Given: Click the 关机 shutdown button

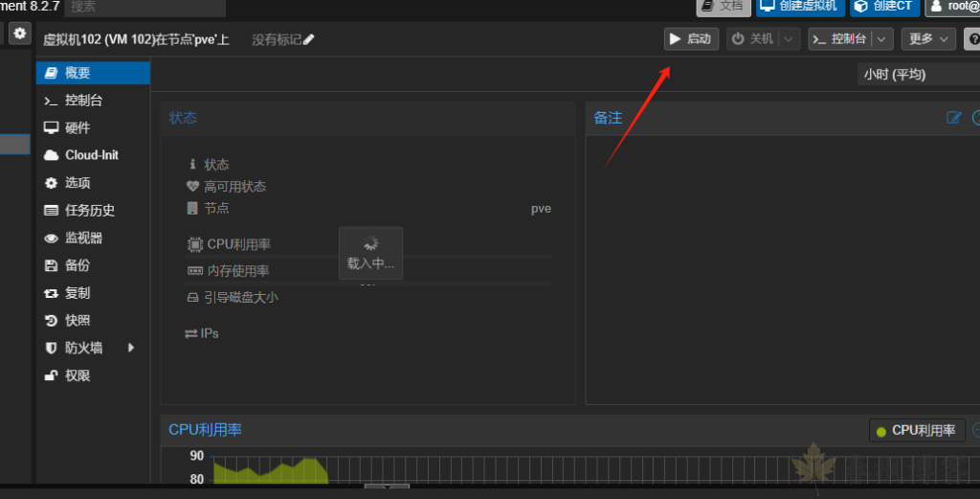Looking at the screenshot, I should tap(753, 38).
